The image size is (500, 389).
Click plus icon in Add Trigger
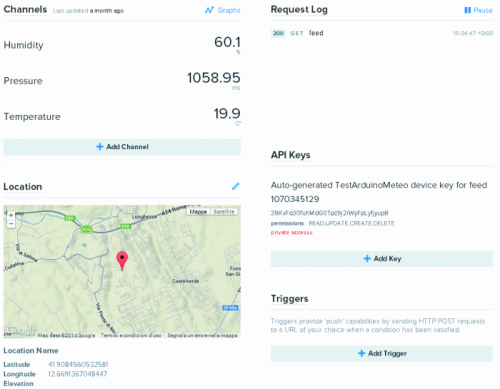tap(362, 353)
